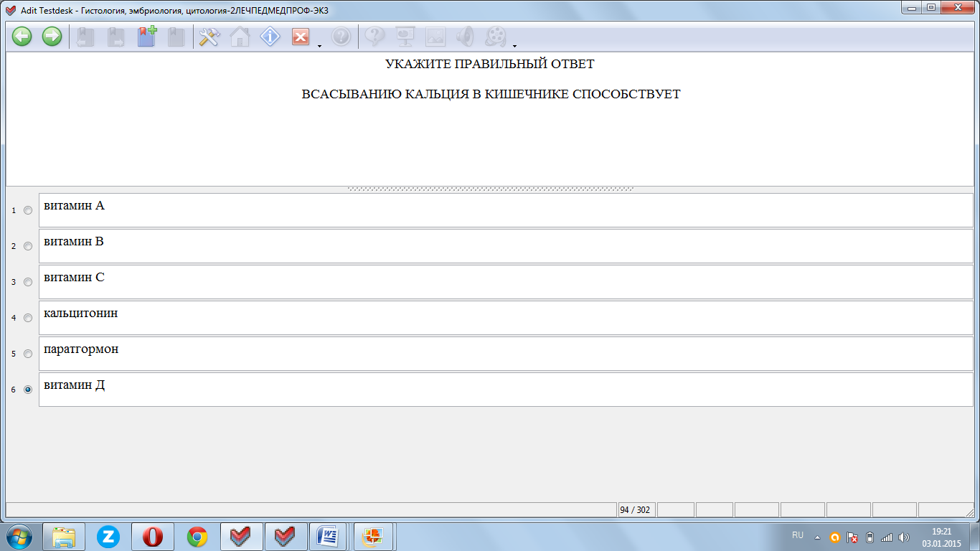Click the dotted splitter handle below the question pane
Image resolution: width=980 pixels, height=551 pixels.
[x=490, y=189]
